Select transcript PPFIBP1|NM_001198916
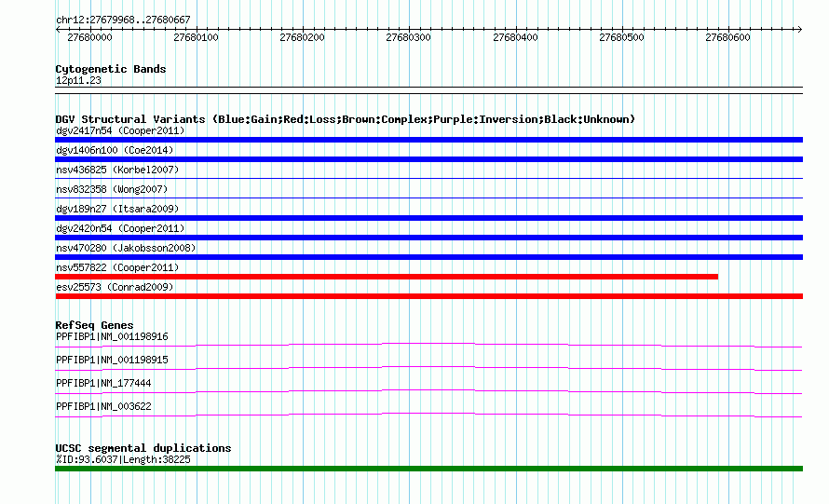This screenshot has height=504, width=829. pyautogui.click(x=112, y=337)
